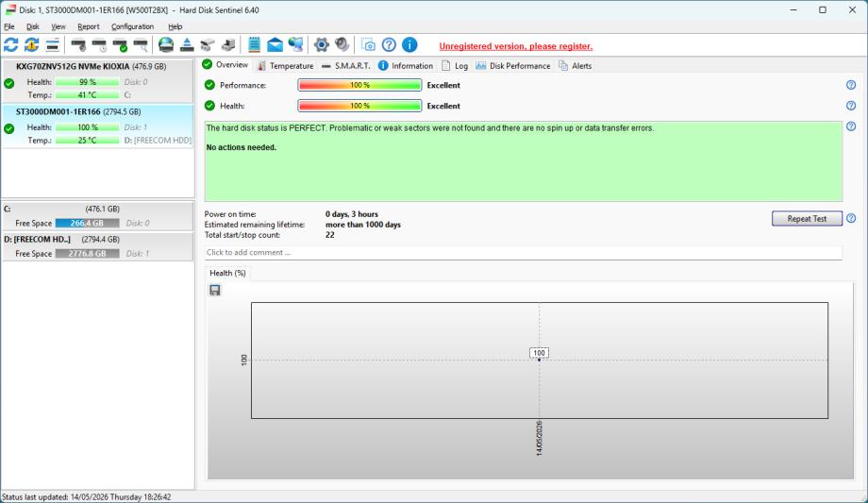Click the comment input field
Viewport: 868px width, 503px height.
tap(523, 253)
